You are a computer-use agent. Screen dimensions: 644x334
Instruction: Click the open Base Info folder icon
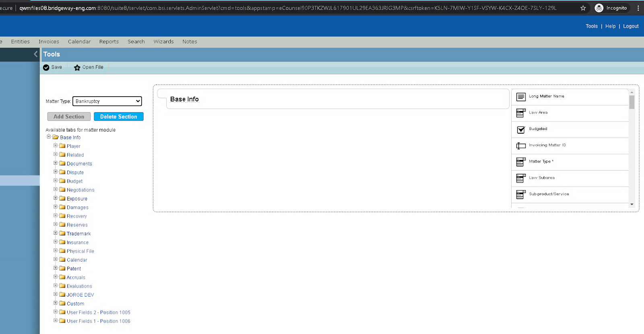pos(56,137)
